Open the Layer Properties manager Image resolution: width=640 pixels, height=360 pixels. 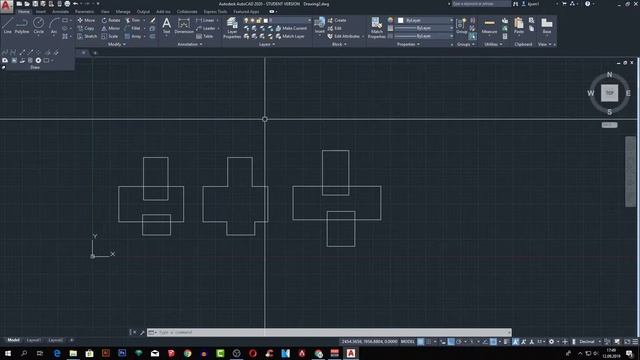coord(232,28)
